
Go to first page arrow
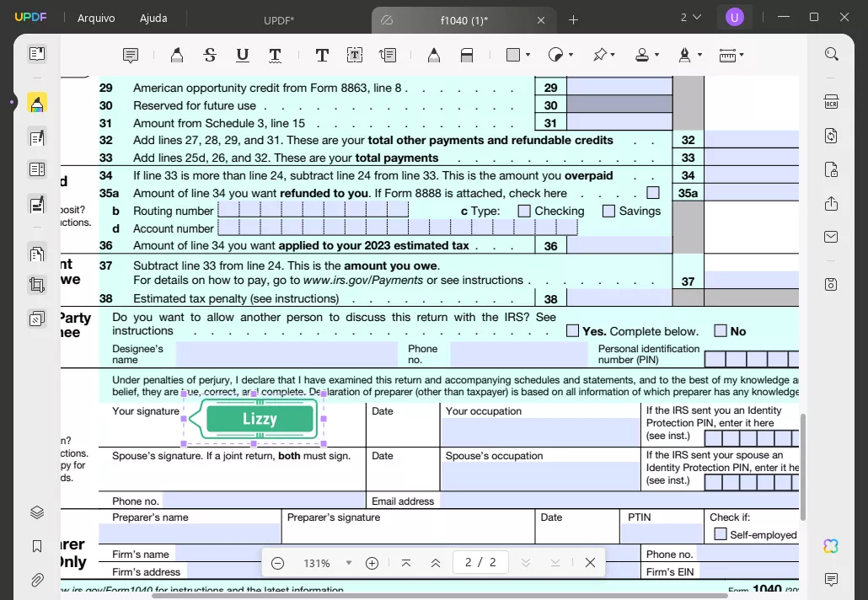coord(405,563)
